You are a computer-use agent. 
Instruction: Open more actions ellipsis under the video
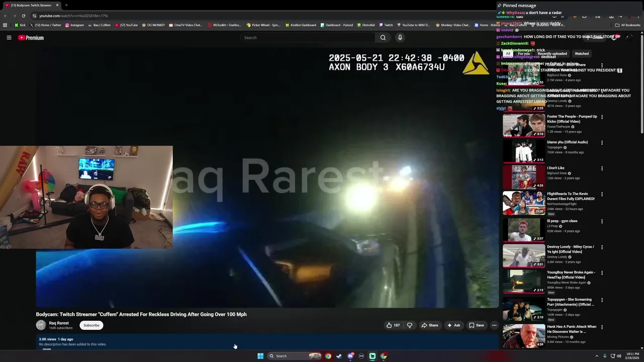(x=494, y=325)
